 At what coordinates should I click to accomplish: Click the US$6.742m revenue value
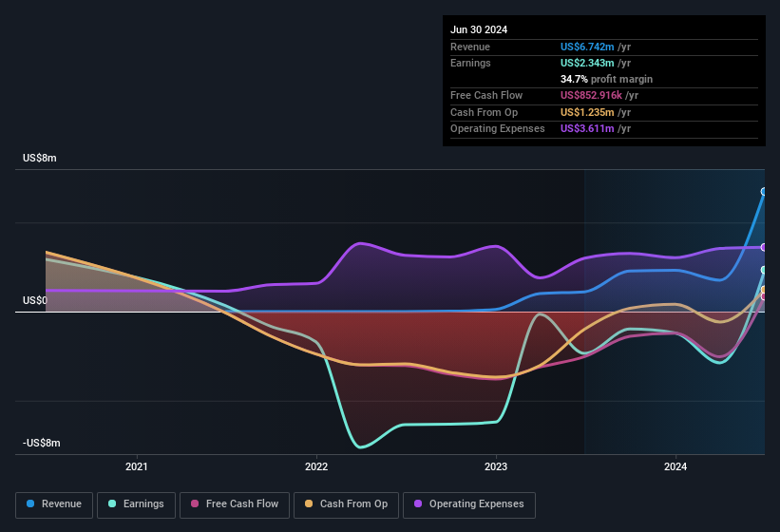click(587, 47)
